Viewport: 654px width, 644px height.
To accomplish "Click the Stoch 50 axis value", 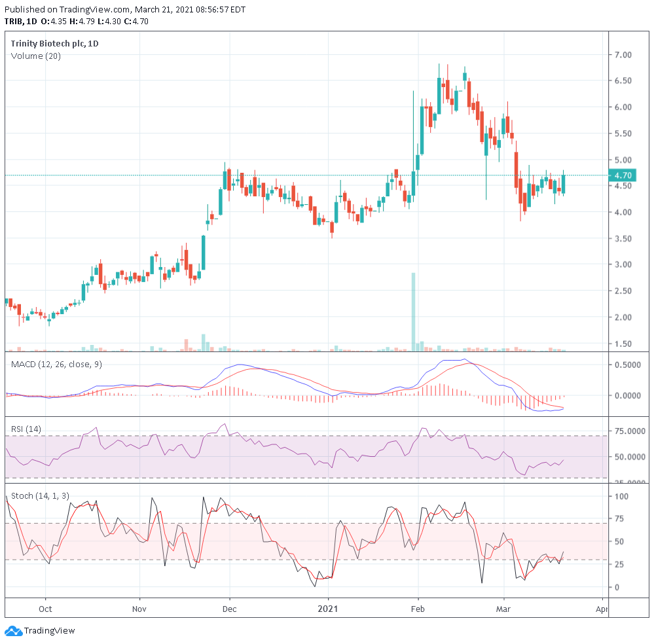I will point(619,541).
